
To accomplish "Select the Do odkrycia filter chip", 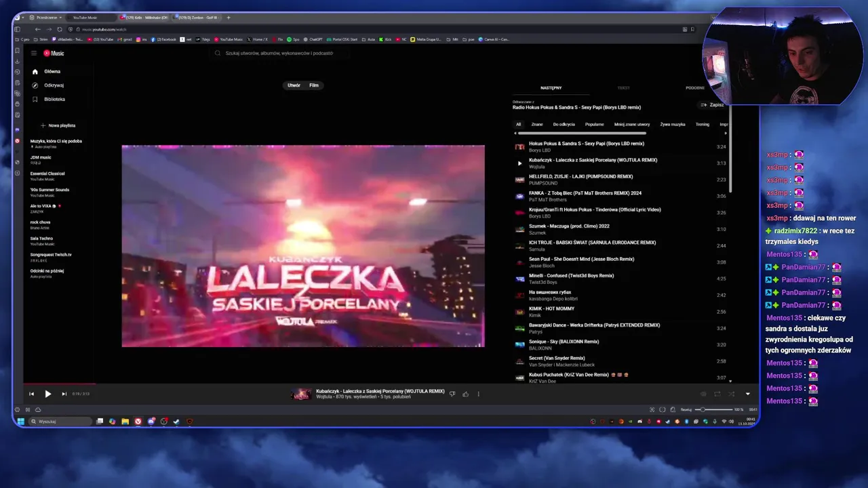I will 564,124.
